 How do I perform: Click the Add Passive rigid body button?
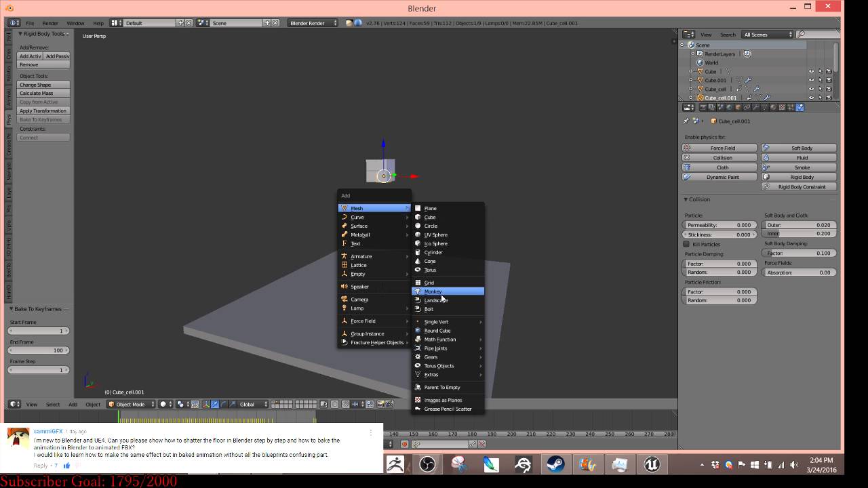[x=57, y=56]
